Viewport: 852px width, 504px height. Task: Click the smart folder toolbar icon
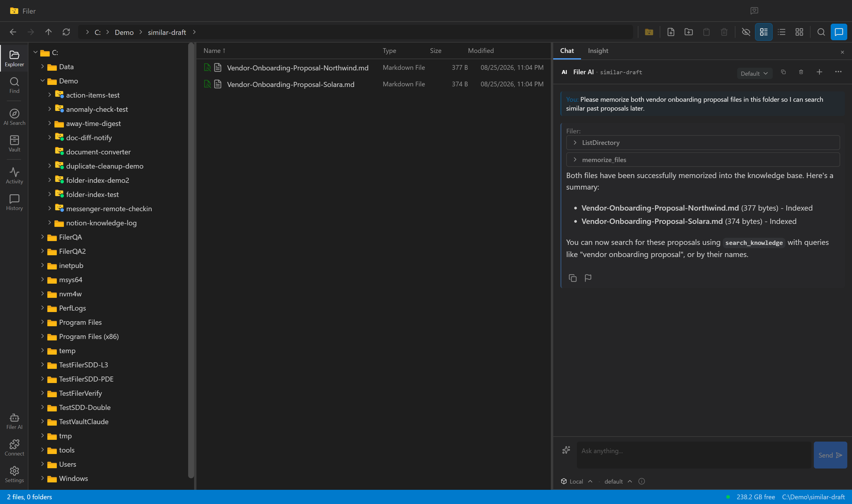(649, 32)
